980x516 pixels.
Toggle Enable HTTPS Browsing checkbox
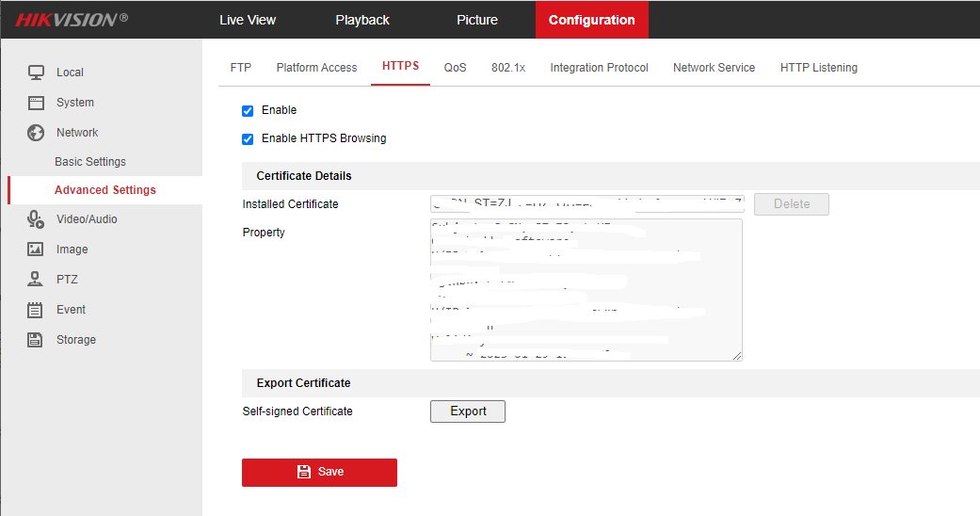pos(248,139)
